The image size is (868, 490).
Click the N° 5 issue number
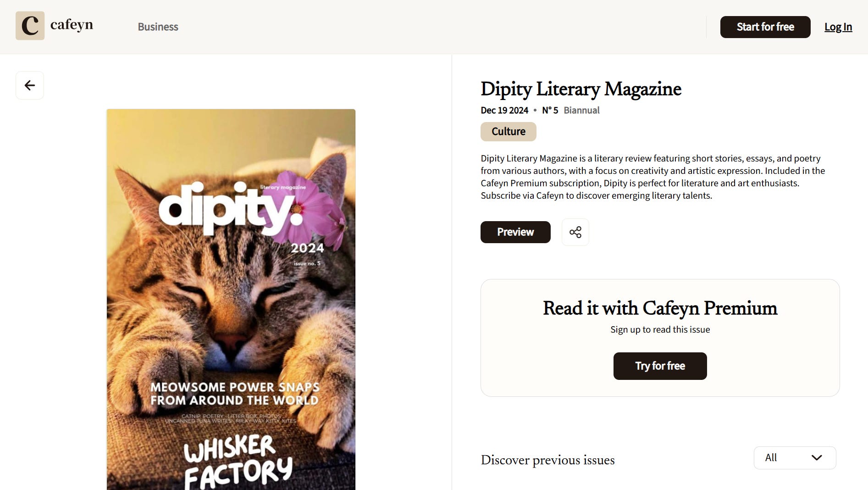550,111
